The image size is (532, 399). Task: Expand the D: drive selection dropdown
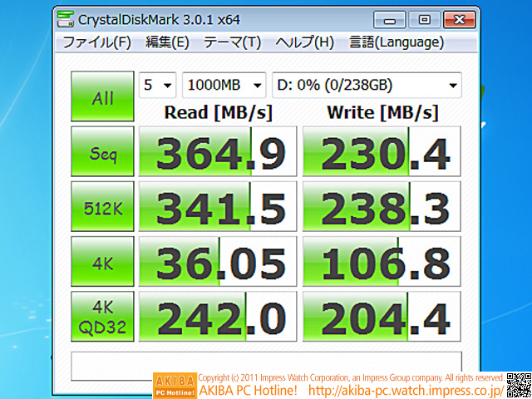[366, 85]
